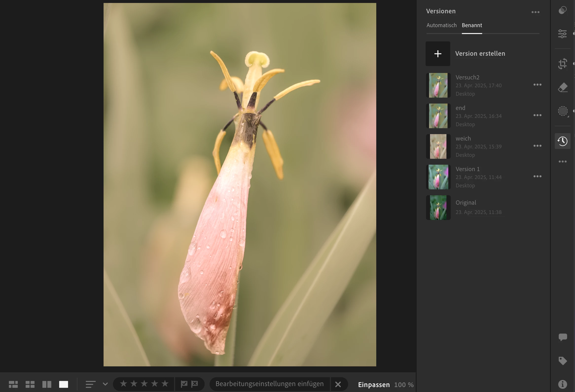Expand the sort order chevron dropdown

105,384
